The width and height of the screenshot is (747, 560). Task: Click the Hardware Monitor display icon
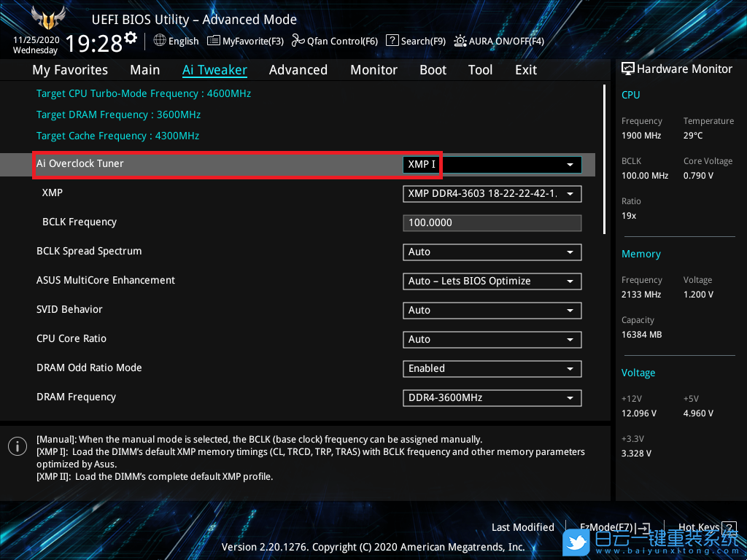[x=627, y=69]
